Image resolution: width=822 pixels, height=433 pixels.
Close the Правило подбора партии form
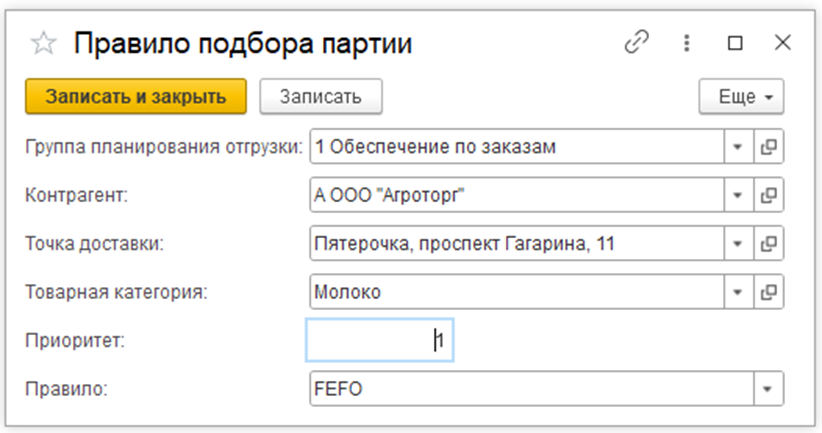783,43
